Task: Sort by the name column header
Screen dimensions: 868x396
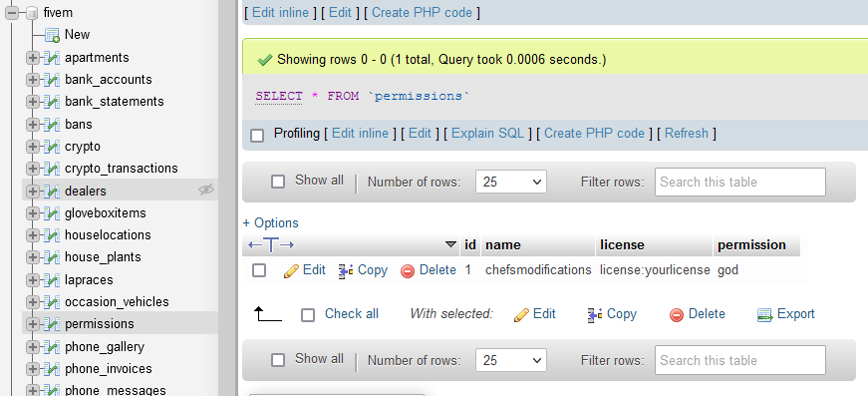Action: pyautogui.click(x=503, y=244)
